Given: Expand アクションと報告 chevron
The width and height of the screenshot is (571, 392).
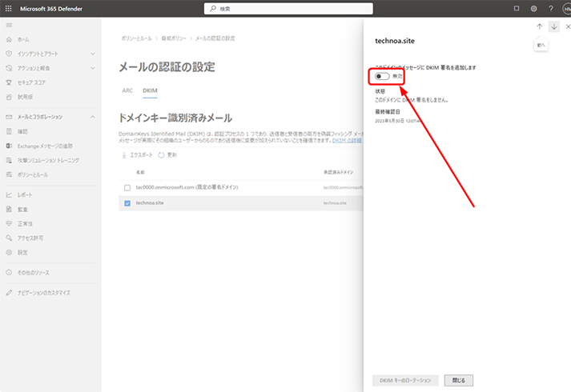Looking at the screenshot, I should point(93,68).
